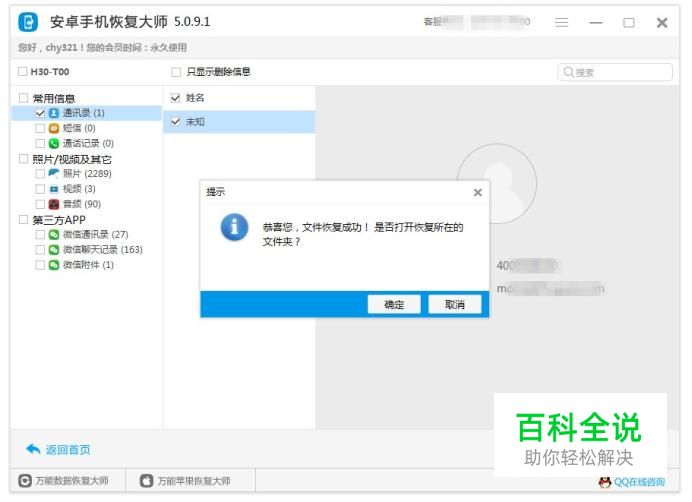Click the 搜索 search field

point(615,72)
